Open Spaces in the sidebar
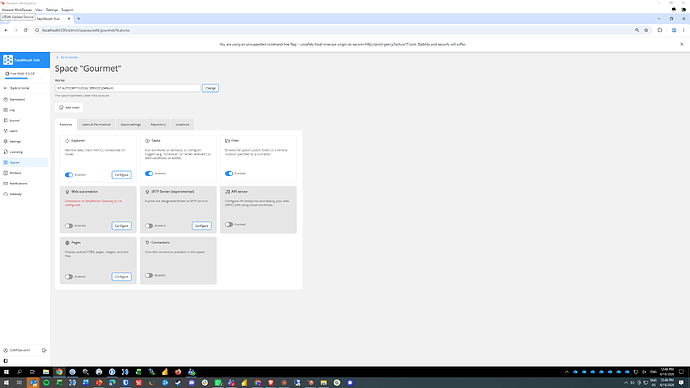690x388 pixels. (x=25, y=162)
